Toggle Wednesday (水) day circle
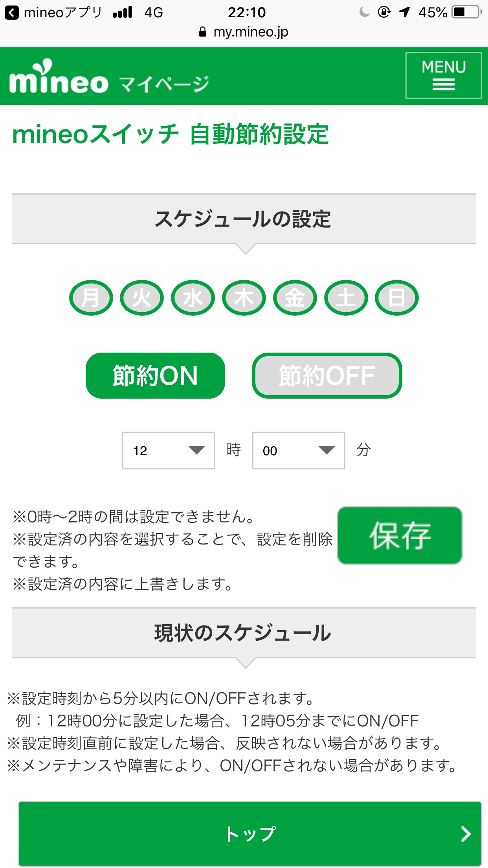This screenshot has height=868, width=488. [193, 298]
